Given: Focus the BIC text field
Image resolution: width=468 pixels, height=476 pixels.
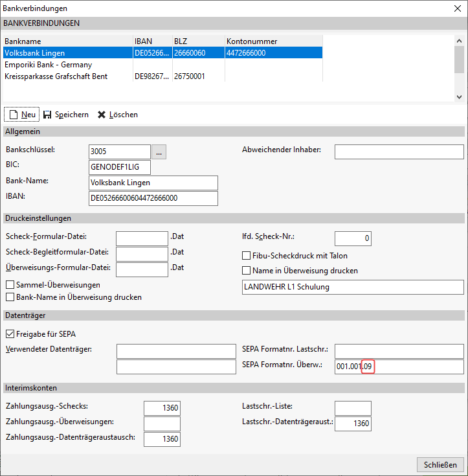Looking at the screenshot, I should coord(119,167).
